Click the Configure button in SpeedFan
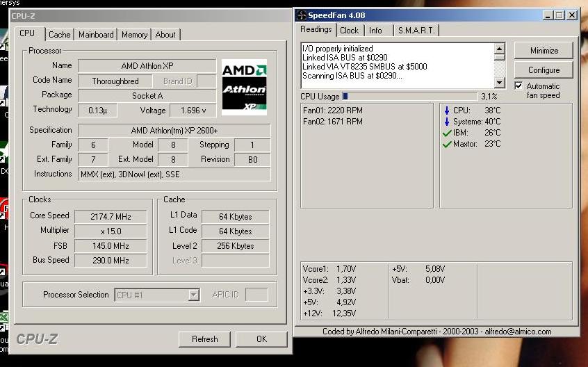The image size is (588, 367). coord(544,70)
